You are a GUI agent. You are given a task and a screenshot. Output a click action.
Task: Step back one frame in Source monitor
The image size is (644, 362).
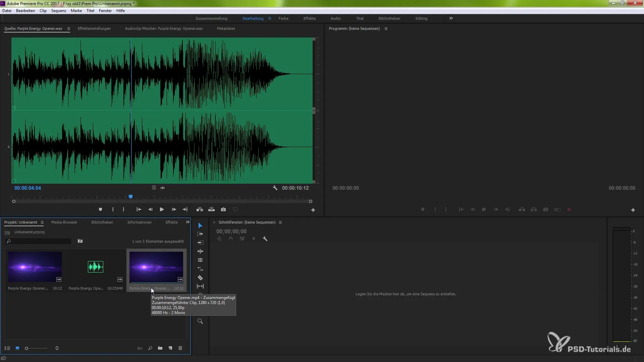150,209
